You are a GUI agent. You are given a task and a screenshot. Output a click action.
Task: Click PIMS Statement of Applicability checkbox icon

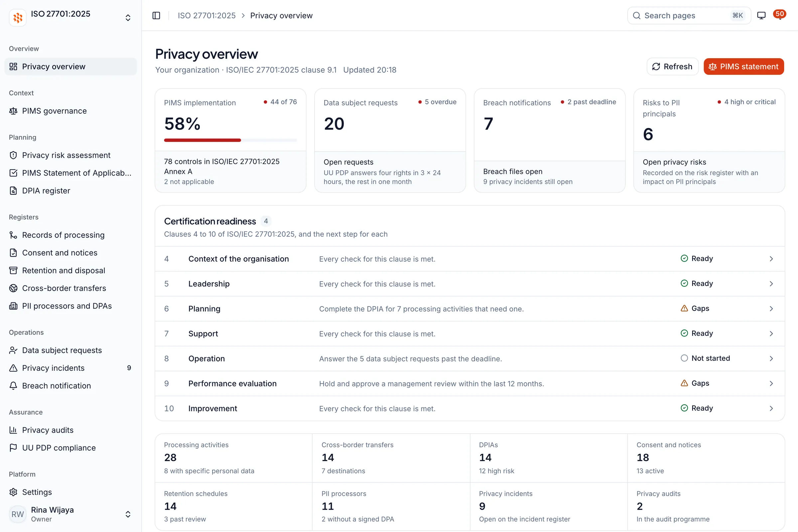13,173
